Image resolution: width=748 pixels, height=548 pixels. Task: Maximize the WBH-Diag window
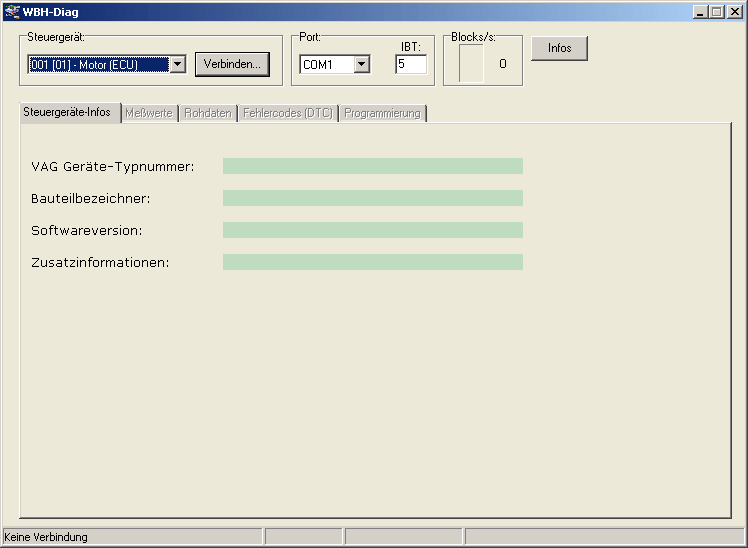[x=715, y=12]
